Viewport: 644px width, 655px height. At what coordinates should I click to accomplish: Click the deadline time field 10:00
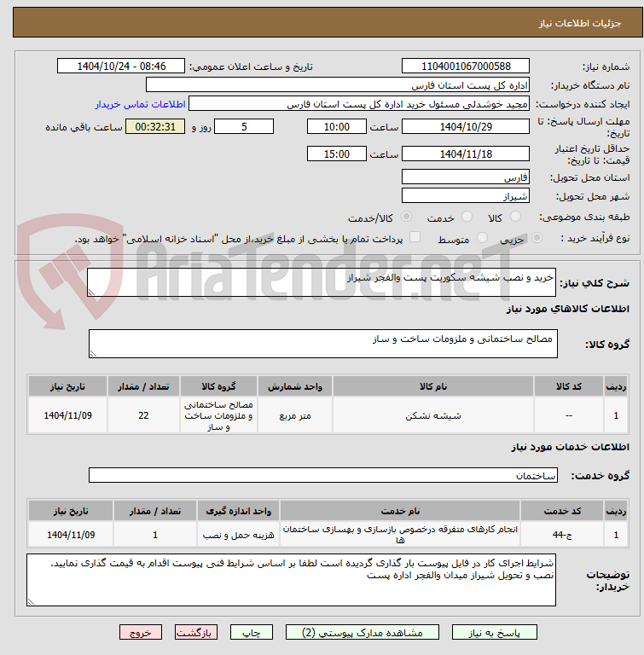[337, 127]
